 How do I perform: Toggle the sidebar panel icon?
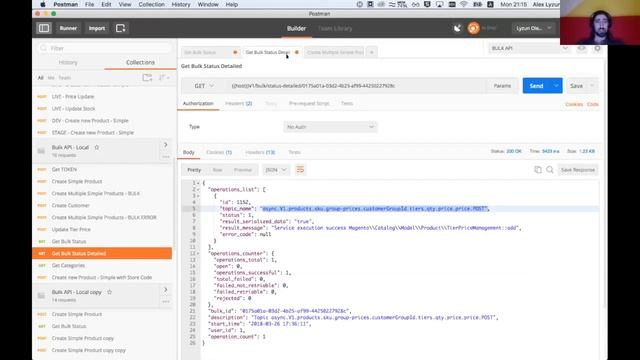(44, 28)
